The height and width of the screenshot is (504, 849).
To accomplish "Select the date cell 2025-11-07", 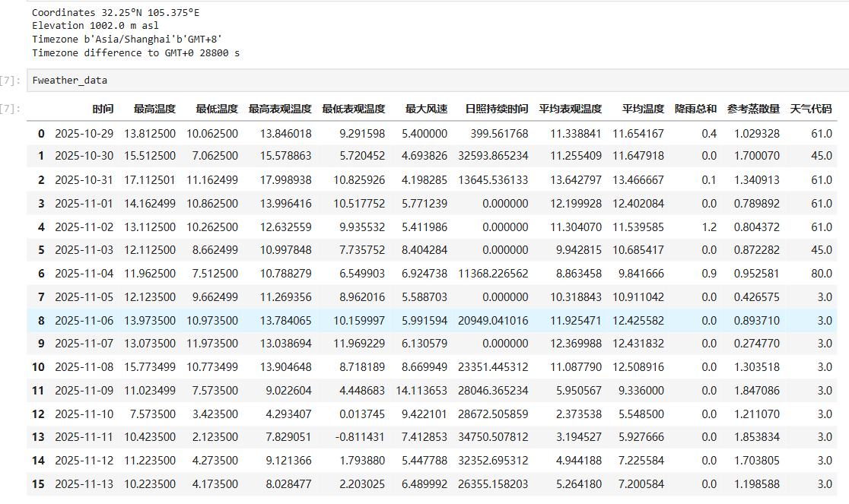I will pos(84,344).
